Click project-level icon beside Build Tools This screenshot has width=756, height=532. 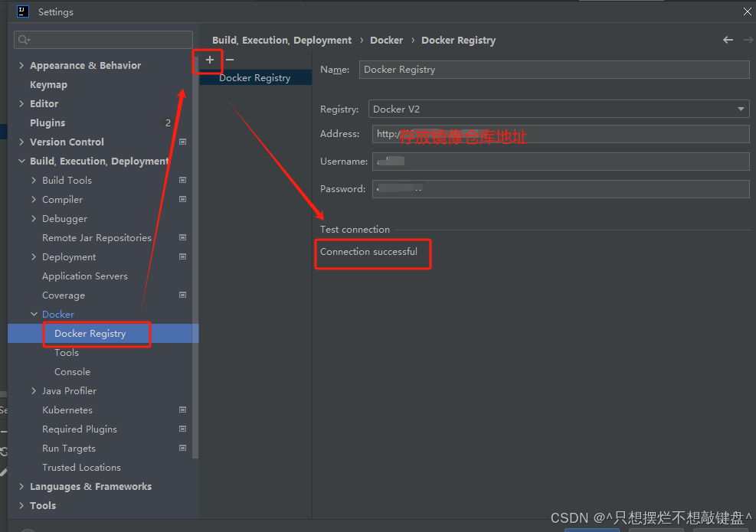click(x=183, y=180)
